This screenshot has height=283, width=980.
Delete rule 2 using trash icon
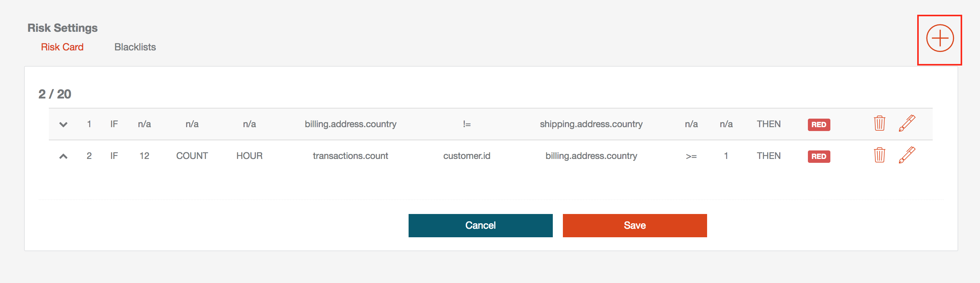880,155
